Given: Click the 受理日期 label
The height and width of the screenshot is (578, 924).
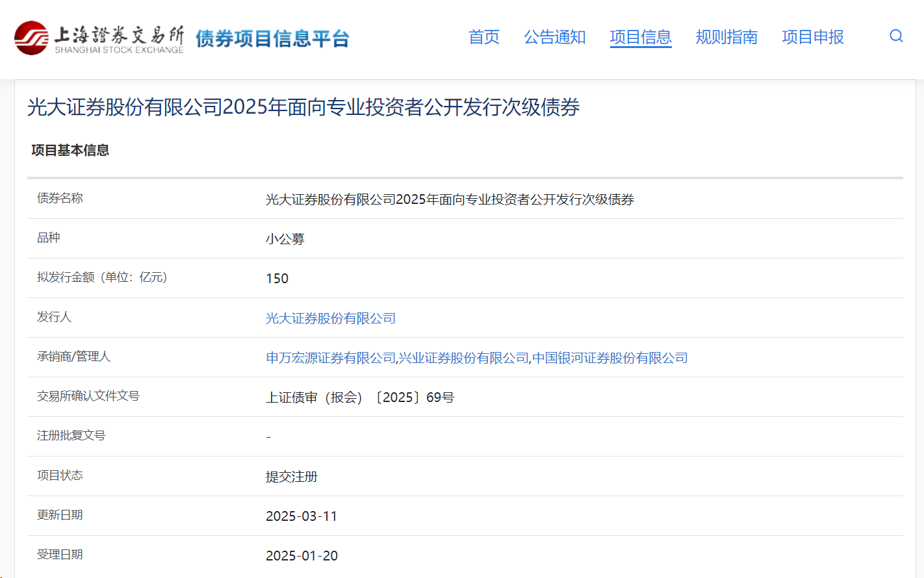Looking at the screenshot, I should point(60,555).
